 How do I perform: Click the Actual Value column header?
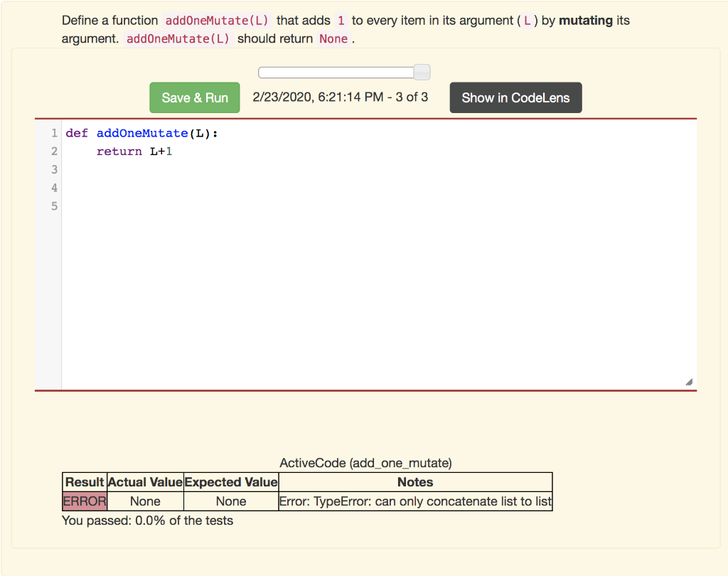[145, 481]
